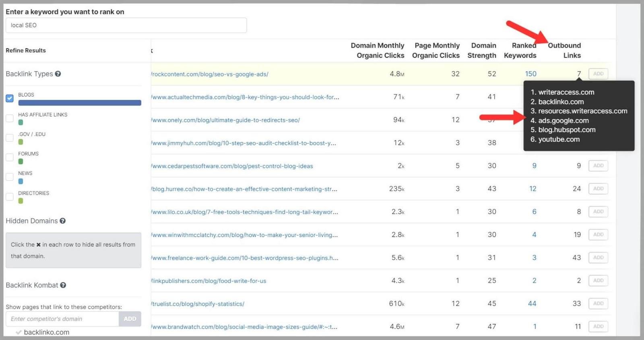644x340 pixels.
Task: Click the Backlink Types help icon
Action: point(58,74)
